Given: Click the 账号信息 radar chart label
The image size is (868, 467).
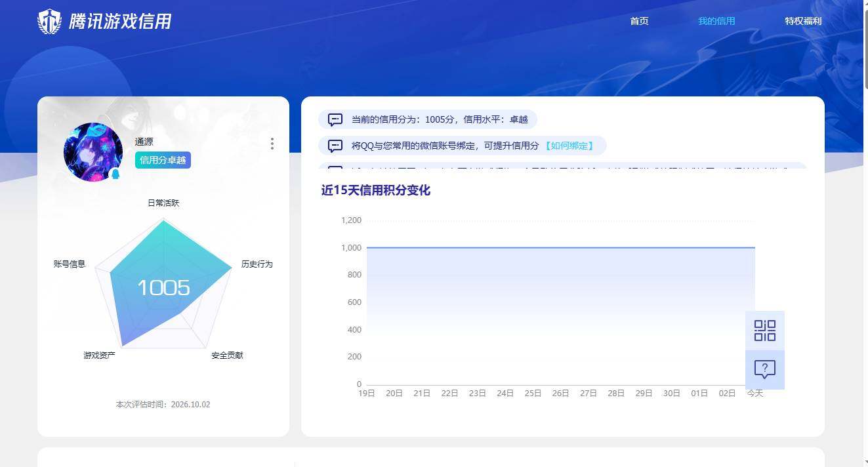Looking at the screenshot, I should (70, 264).
